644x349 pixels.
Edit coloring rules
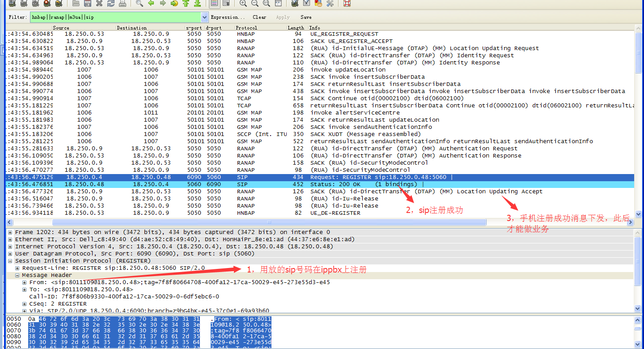click(x=318, y=4)
